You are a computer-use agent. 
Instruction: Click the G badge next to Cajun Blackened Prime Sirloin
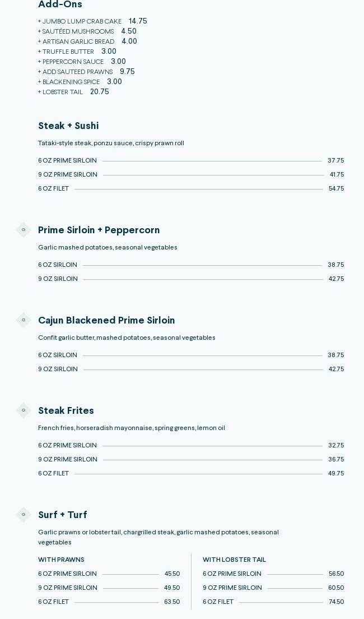pos(24,320)
